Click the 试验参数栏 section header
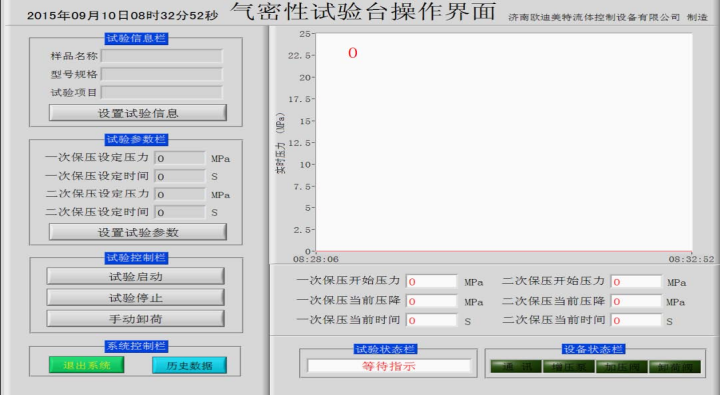Screen dimensions: 720x396 tap(136, 139)
